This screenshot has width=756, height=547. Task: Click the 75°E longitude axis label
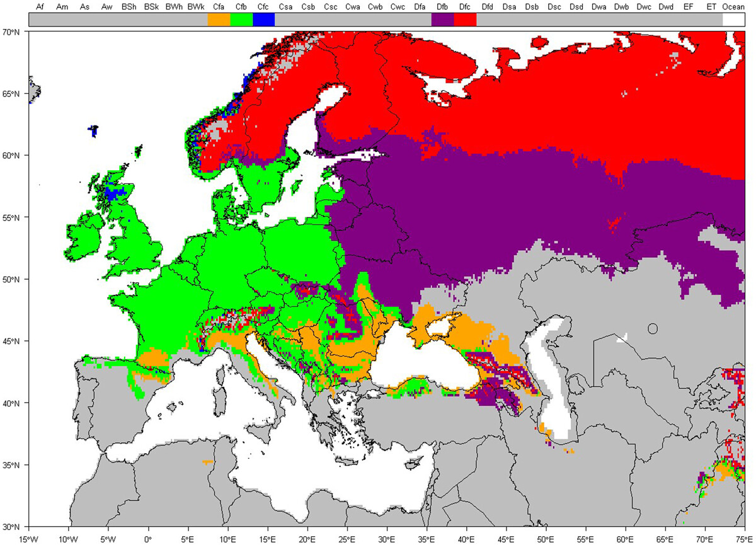coord(744,539)
